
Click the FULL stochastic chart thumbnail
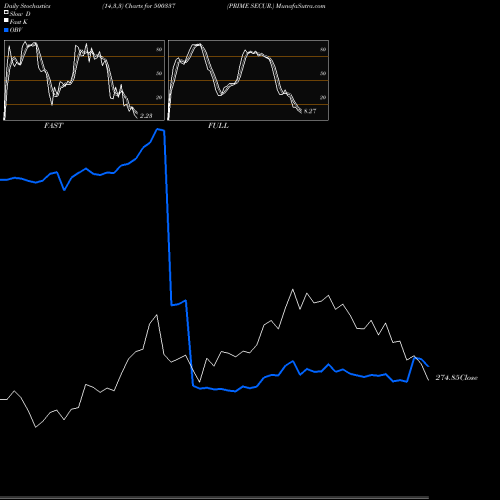(x=248, y=80)
